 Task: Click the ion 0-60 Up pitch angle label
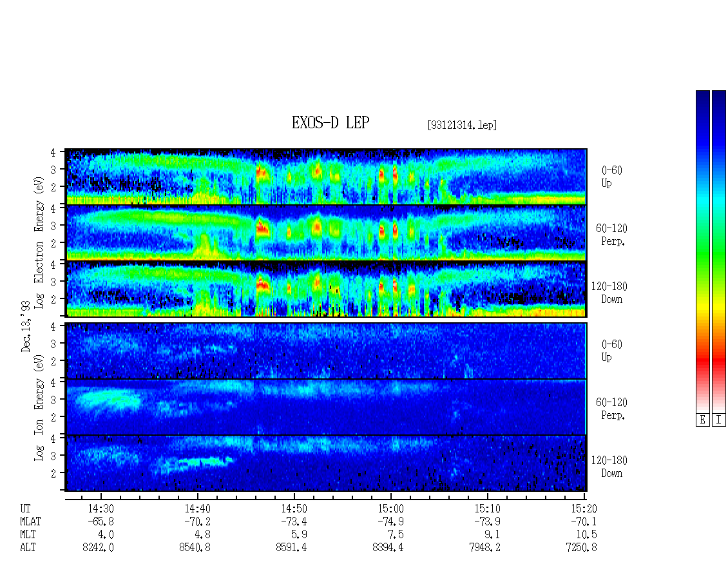(611, 351)
